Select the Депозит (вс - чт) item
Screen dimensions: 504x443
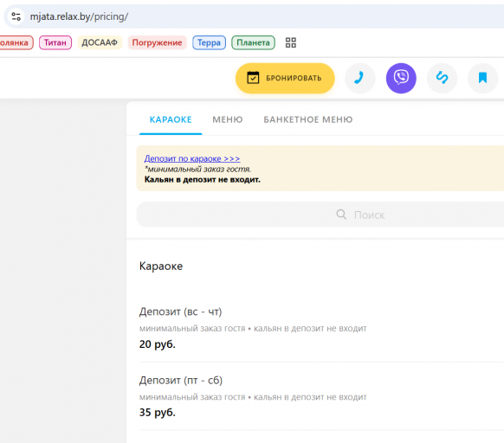(181, 311)
